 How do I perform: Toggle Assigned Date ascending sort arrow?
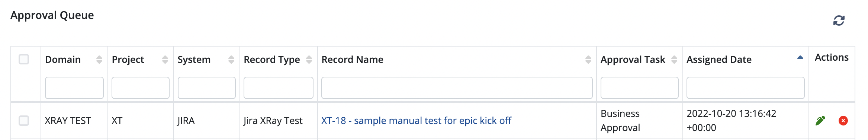point(800,57)
